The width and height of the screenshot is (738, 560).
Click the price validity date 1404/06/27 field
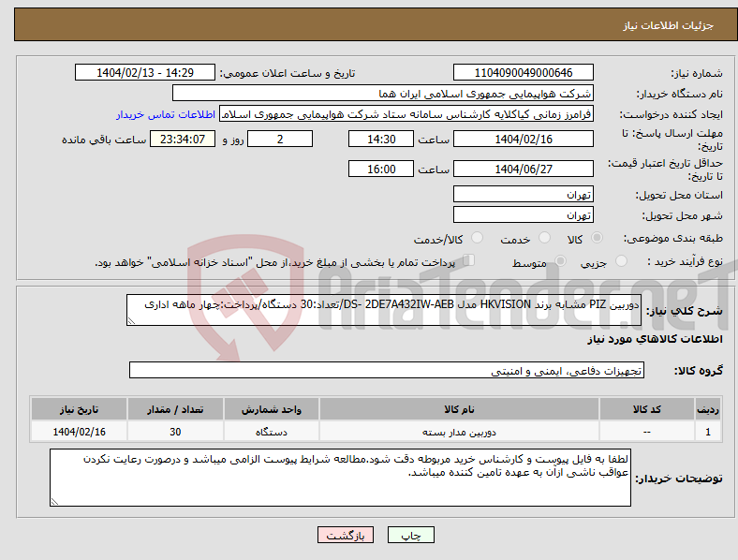[524, 169]
